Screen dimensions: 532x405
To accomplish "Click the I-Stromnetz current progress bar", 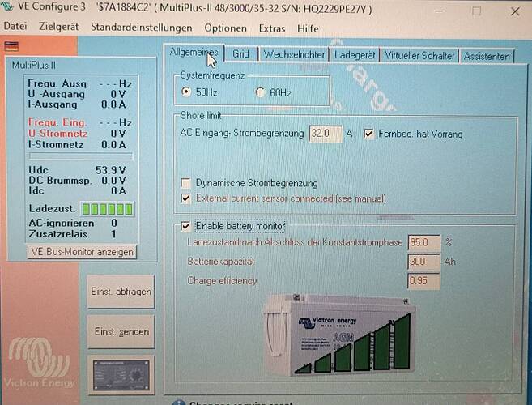I will click(x=81, y=156).
